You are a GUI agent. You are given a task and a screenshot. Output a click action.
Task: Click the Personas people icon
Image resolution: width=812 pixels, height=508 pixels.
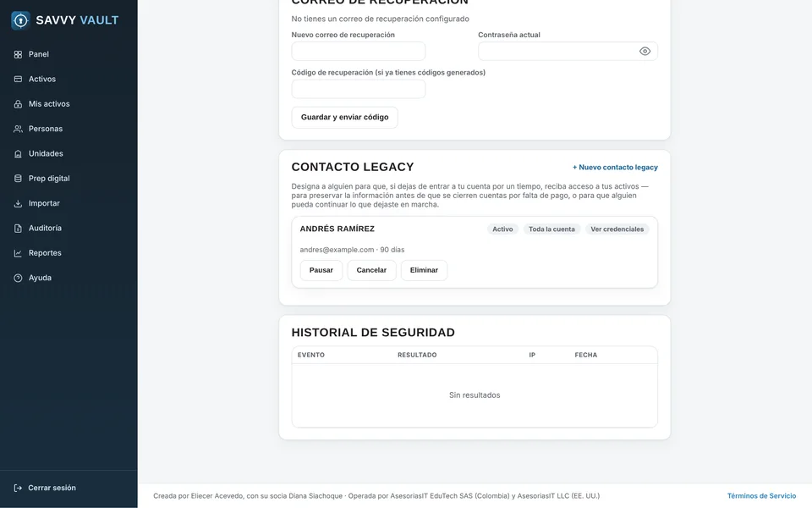18,129
